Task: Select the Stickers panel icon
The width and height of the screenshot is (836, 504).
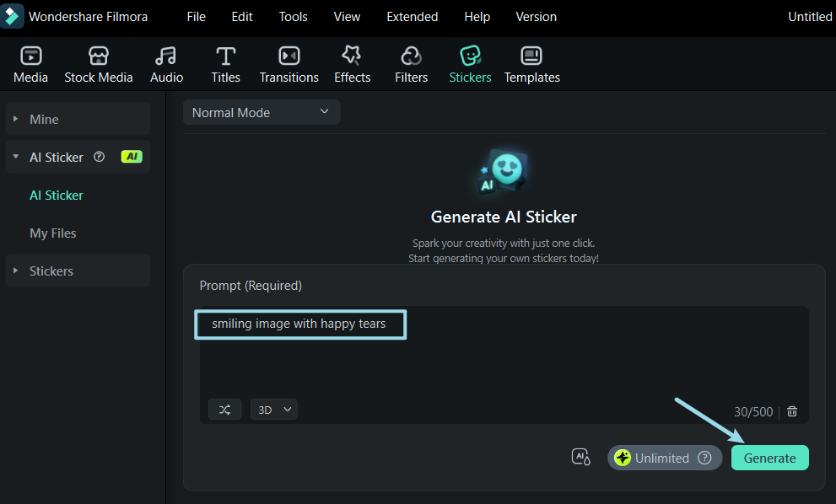Action: (x=470, y=56)
